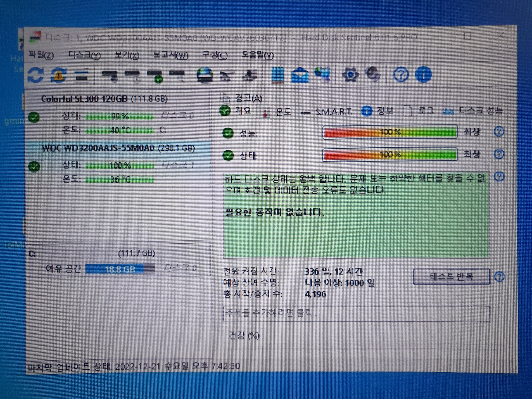Click the start/stop count 4,196

pyautogui.click(x=315, y=294)
